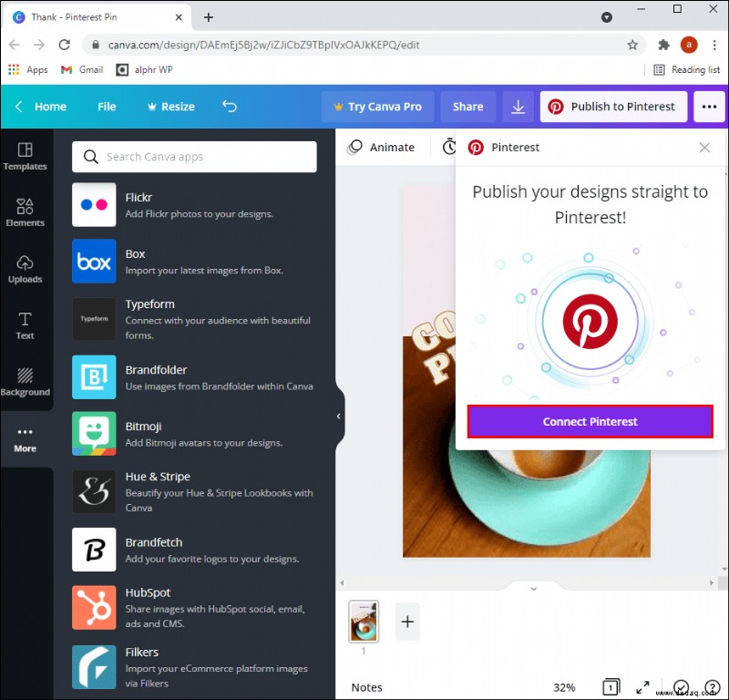Click the undo arrow in the top bar
729x700 pixels.
[230, 107]
